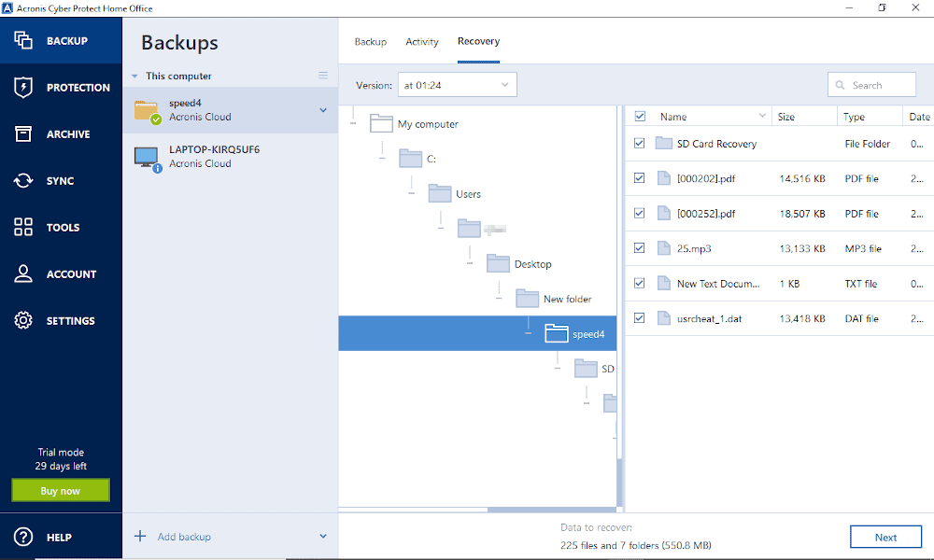This screenshot has width=934, height=560.
Task: Click the MP3 file type cell
Action: (x=863, y=249)
